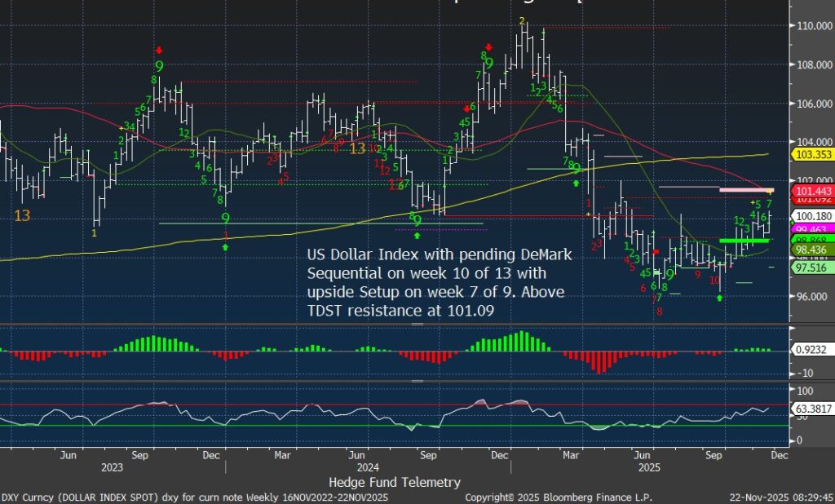Image resolution: width=835 pixels, height=504 pixels.
Task: Select the orange 13 countdown marker in mid-2024
Action: pos(357,149)
